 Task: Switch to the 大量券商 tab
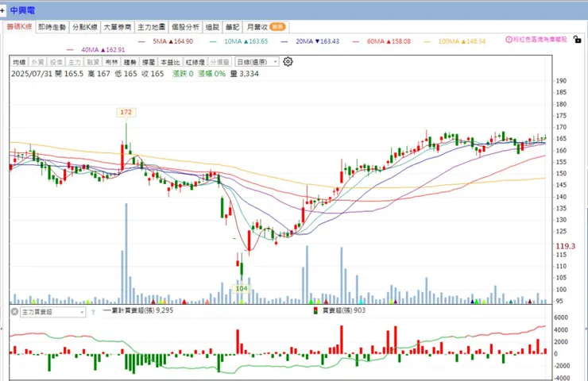(118, 27)
